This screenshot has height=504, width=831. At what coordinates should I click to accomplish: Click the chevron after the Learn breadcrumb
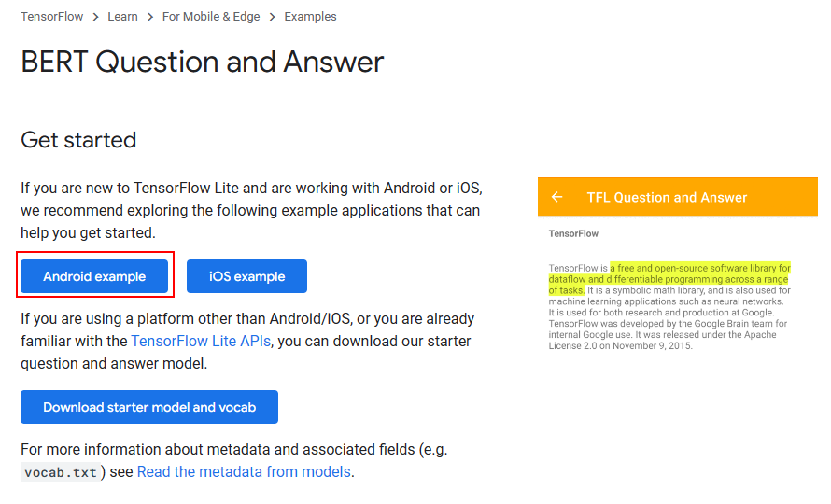[149, 17]
